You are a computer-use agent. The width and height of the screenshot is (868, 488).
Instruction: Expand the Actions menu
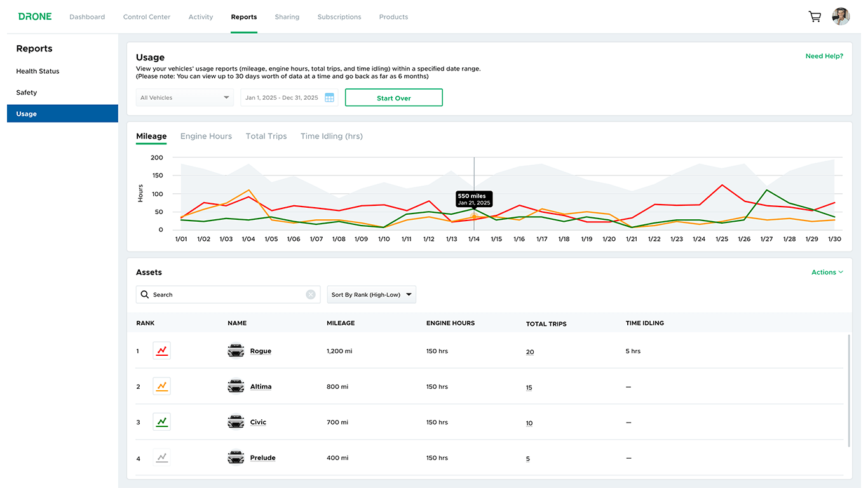tap(827, 272)
